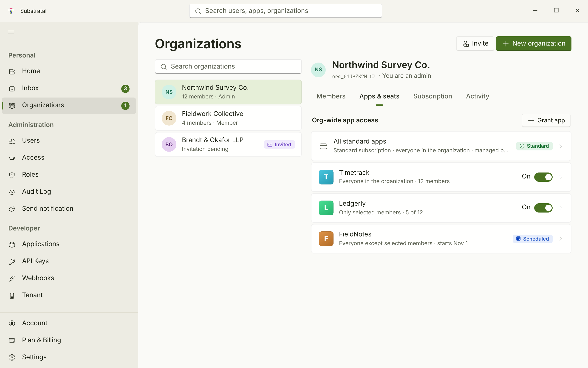Screen dimensions: 588x368
Task: Select Fieldwork Collective organization
Action: pos(228,118)
